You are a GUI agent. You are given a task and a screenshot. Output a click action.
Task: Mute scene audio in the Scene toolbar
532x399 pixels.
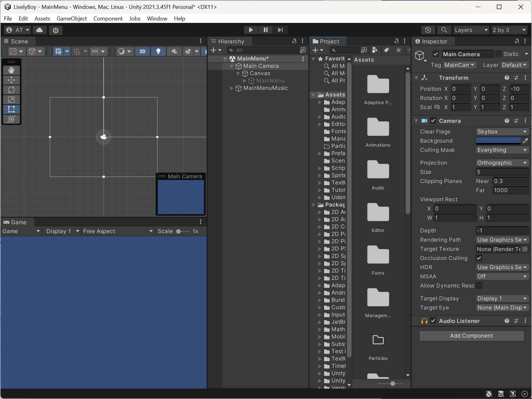click(174, 51)
